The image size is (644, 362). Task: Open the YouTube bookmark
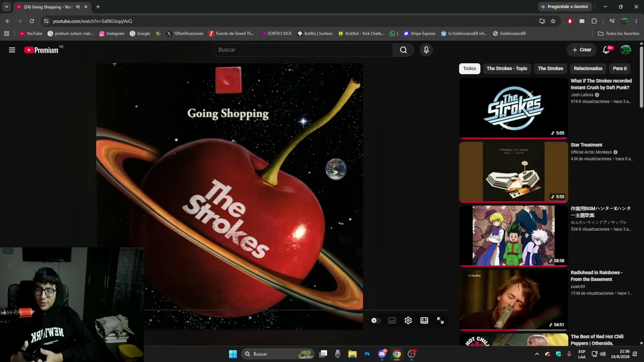click(31, 34)
